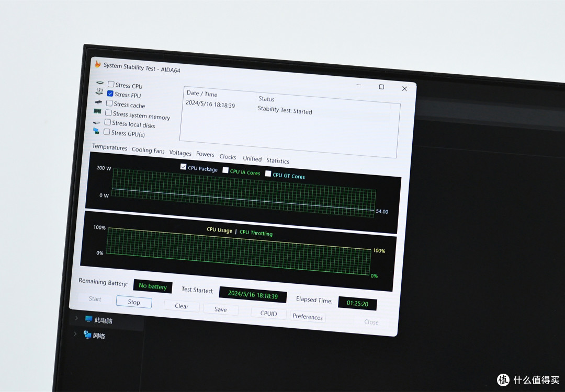This screenshot has height=392, width=565.
Task: Click the Network (网络) icon in Explorer
Action: [x=87, y=335]
